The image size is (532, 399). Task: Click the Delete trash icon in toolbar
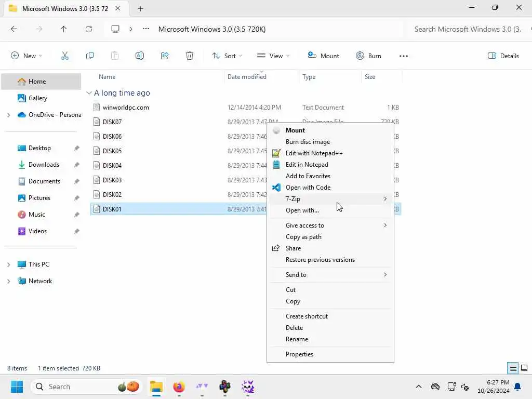[x=190, y=56]
